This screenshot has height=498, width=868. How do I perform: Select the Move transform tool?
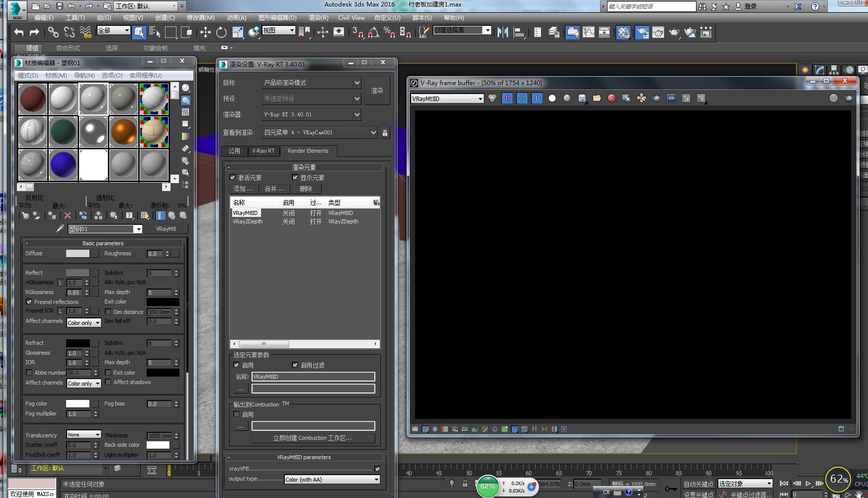tap(205, 33)
